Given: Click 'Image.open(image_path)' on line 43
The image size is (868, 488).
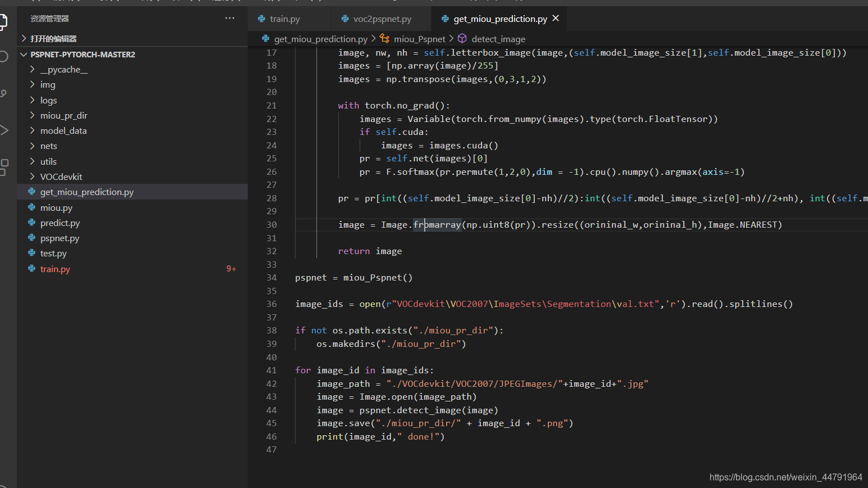Looking at the screenshot, I should click(x=418, y=396).
